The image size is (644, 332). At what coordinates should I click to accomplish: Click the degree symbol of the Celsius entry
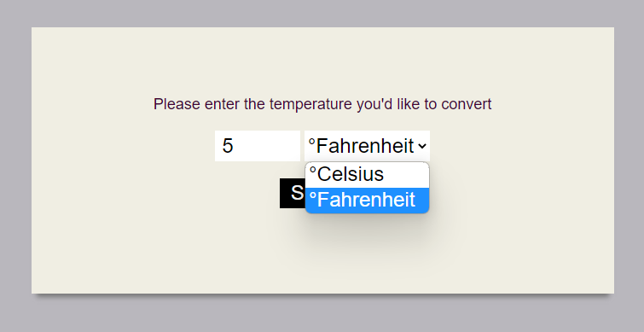[313, 170]
